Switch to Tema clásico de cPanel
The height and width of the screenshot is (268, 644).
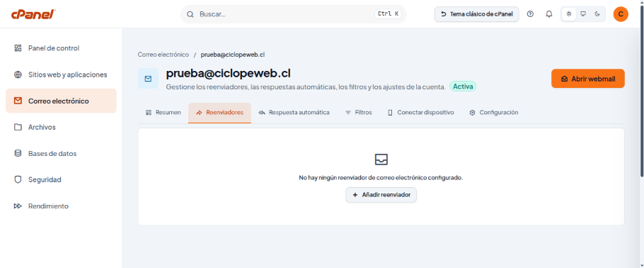point(477,14)
